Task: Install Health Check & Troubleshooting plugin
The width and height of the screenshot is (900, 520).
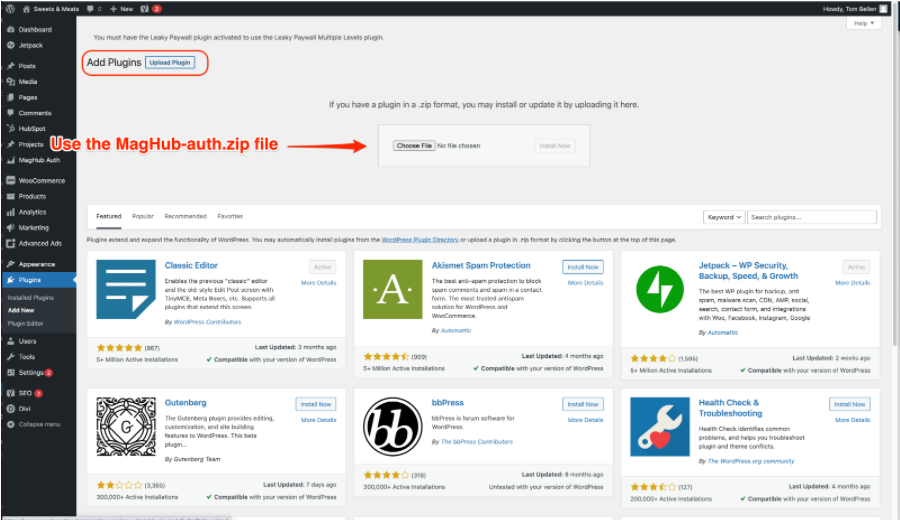Action: pyautogui.click(x=849, y=404)
